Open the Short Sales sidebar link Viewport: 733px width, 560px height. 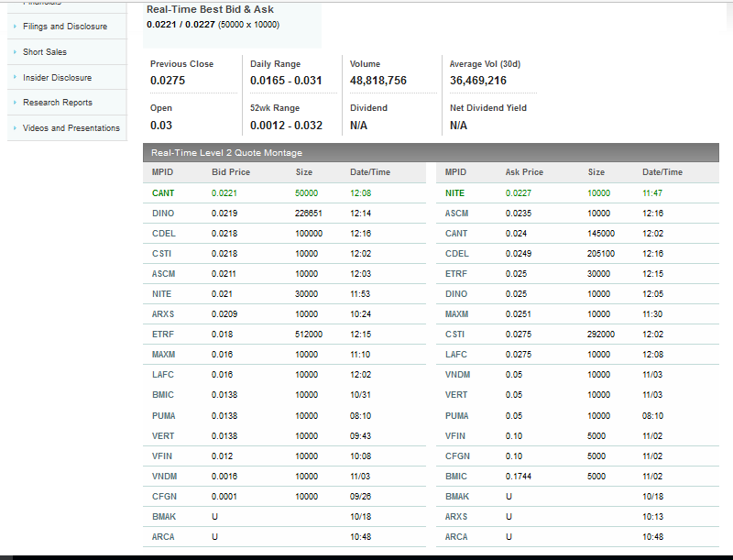[x=44, y=52]
